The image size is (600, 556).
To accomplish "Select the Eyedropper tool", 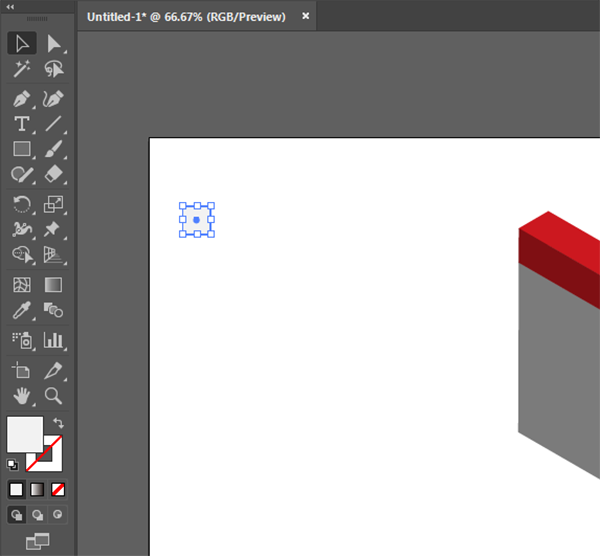I will click(21, 311).
